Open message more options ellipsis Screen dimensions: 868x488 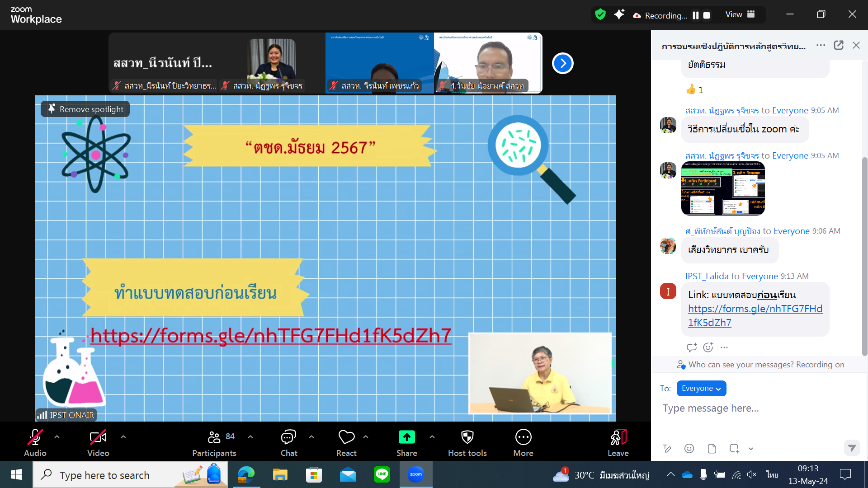724,347
